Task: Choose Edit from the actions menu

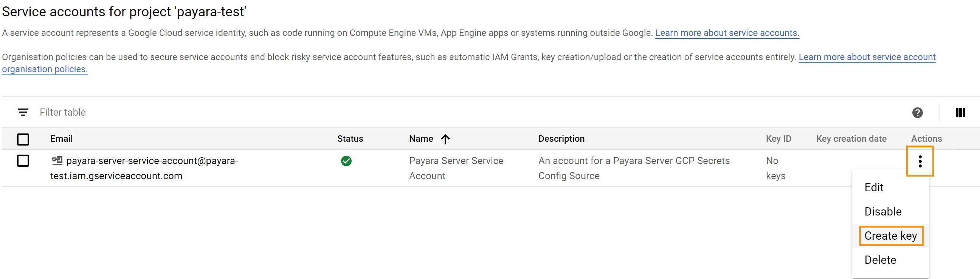Action: [x=874, y=187]
